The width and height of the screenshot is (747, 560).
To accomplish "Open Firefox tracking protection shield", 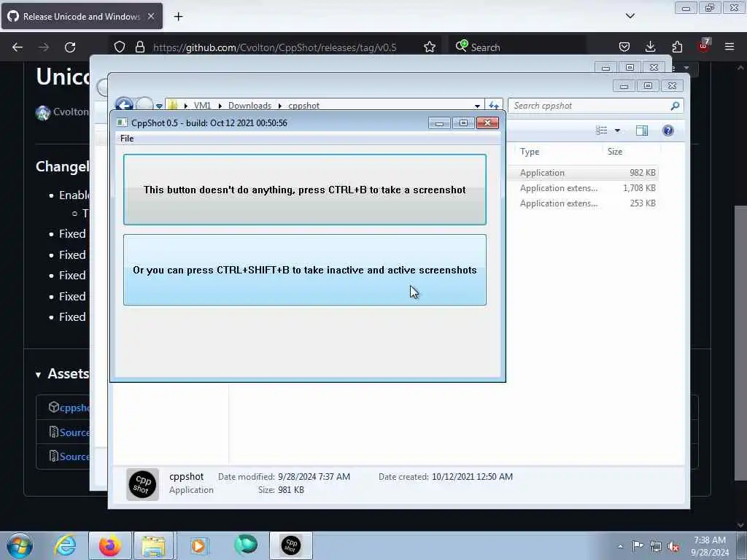I will [x=120, y=47].
